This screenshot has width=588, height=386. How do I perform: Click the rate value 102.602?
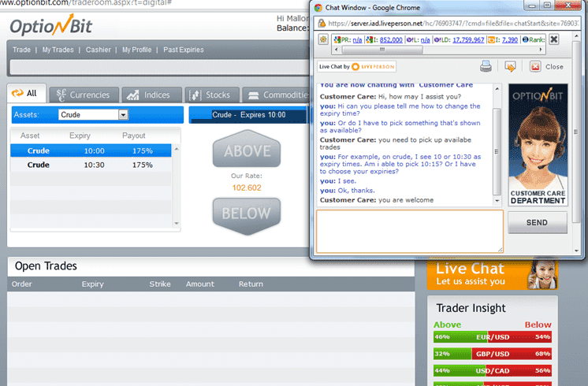point(247,187)
